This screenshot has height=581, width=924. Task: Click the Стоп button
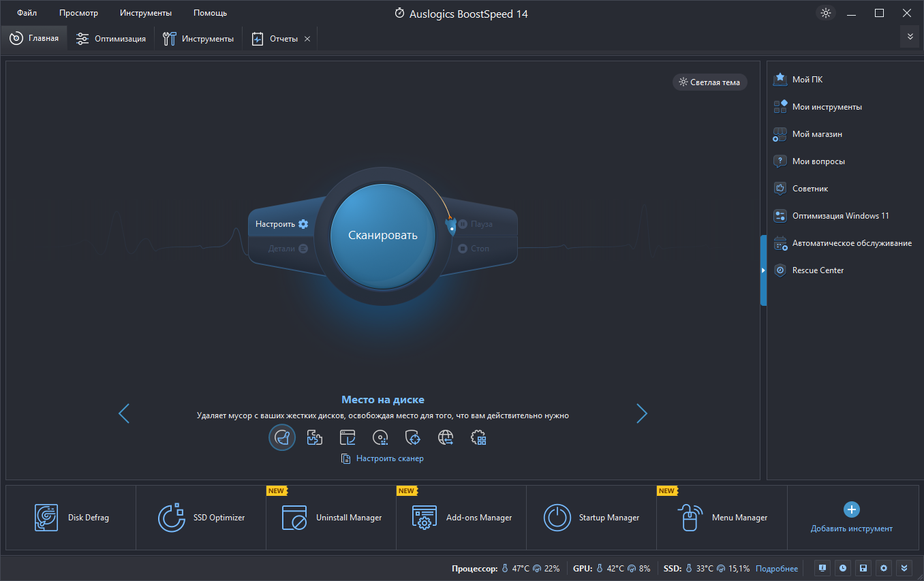click(474, 249)
